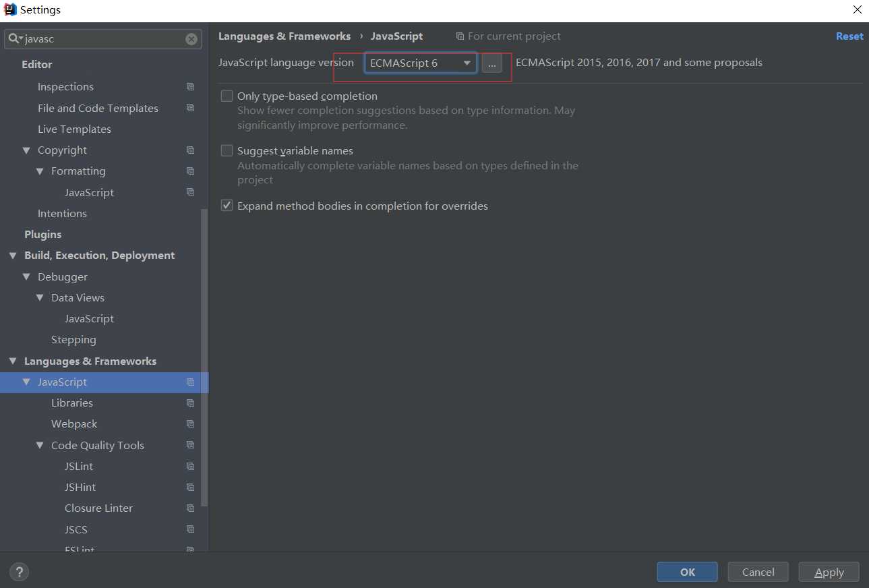Click the project-level icon beside JSHint
This screenshot has height=588, width=869.
(x=190, y=488)
